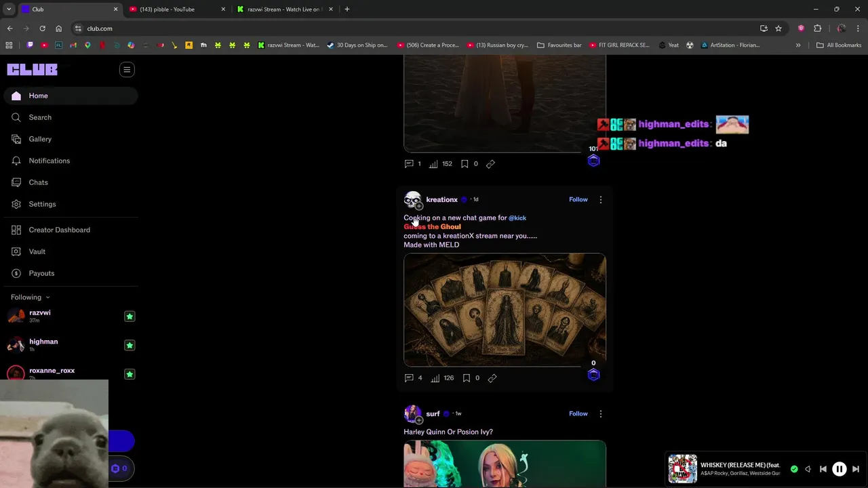
Task: Open Chrome three-dot menu
Action: pyautogui.click(x=858, y=28)
